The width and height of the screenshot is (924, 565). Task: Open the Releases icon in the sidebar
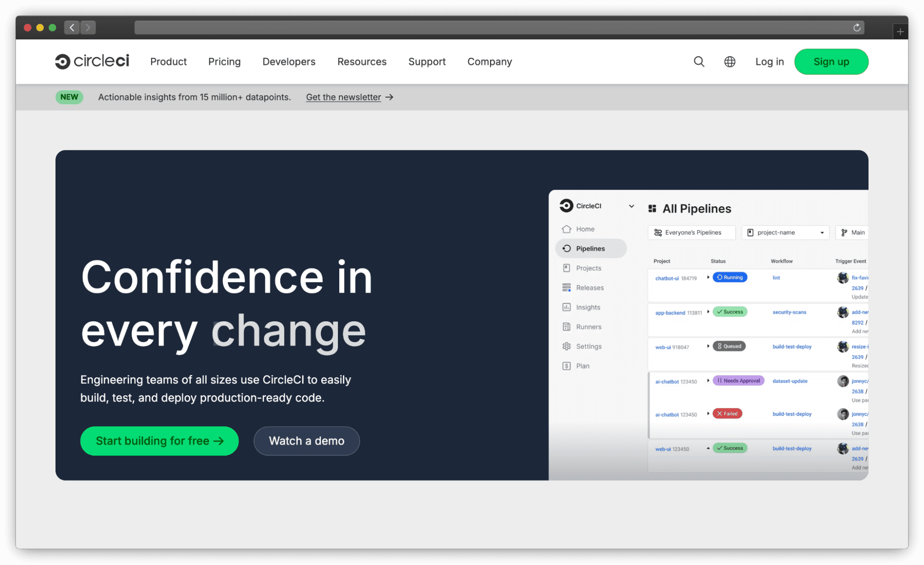point(567,288)
